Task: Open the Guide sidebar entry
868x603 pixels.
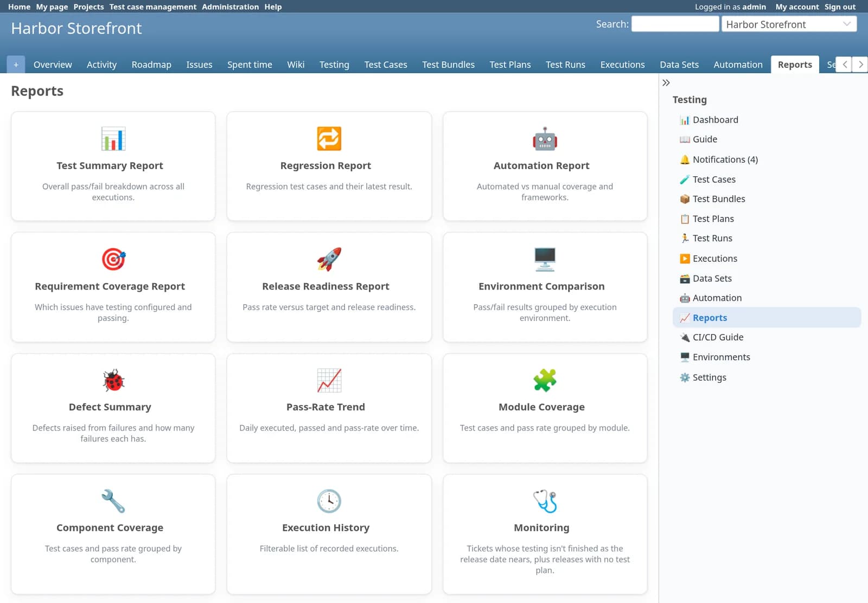Action: [x=705, y=139]
